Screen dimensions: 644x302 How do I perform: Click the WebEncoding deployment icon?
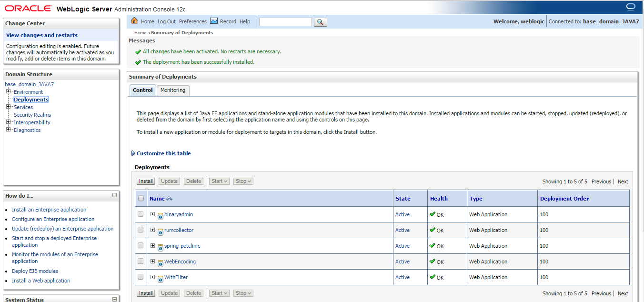click(160, 262)
